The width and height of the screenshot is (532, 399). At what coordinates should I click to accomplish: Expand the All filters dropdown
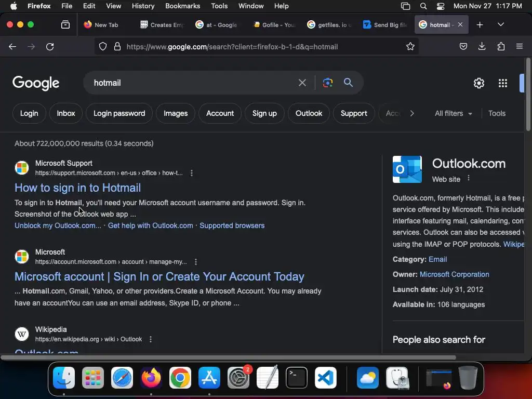click(453, 113)
